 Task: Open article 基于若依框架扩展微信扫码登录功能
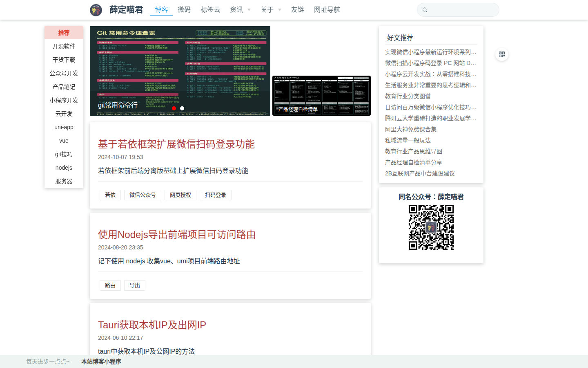(176, 144)
